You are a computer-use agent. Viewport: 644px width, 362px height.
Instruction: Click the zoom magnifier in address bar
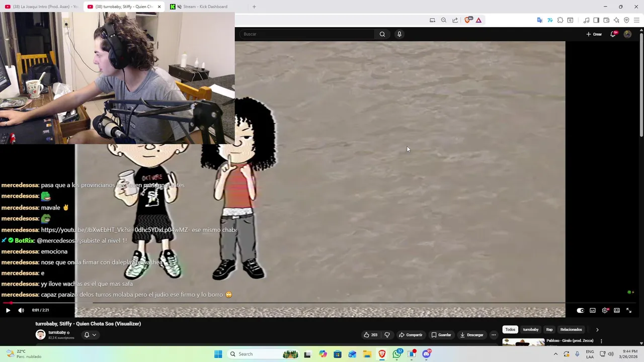[x=444, y=20]
